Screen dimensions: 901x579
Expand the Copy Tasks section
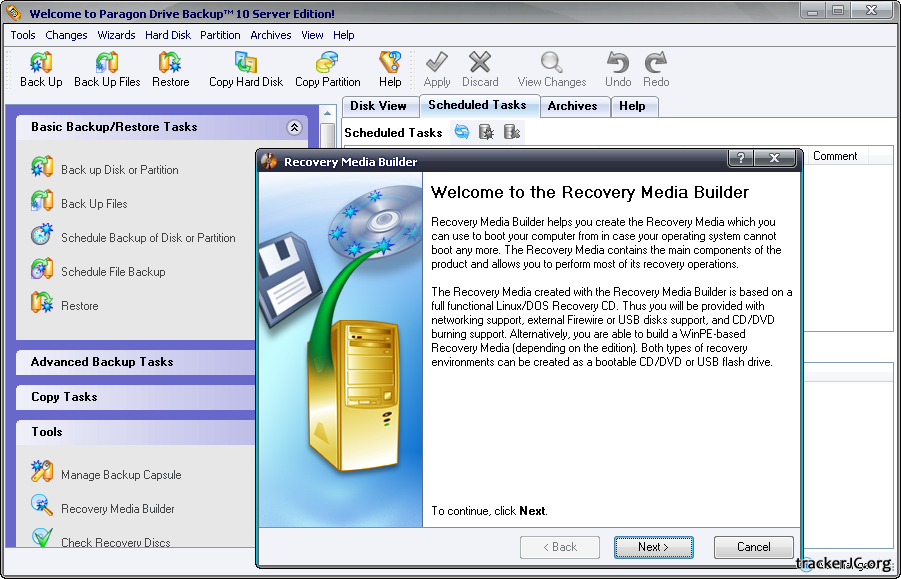64,397
